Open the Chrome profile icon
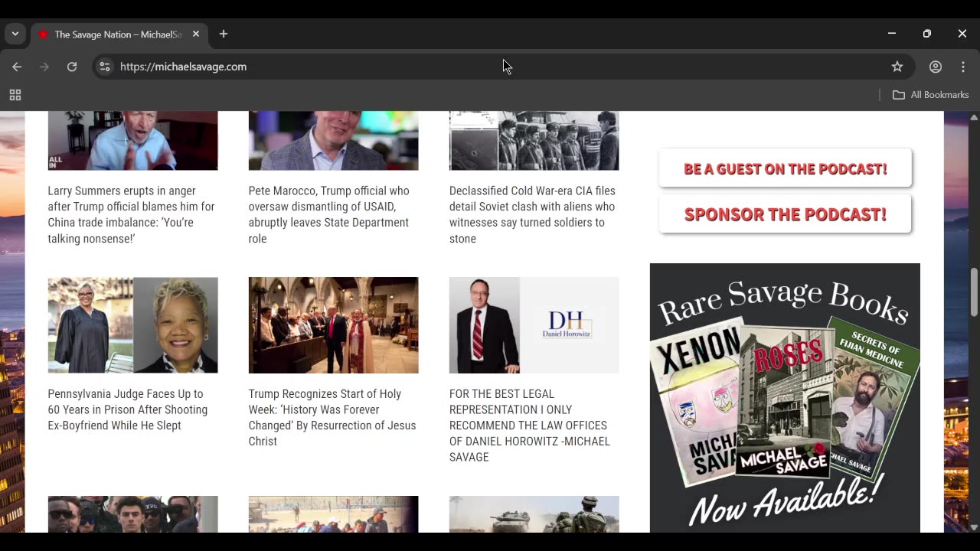Screen dimensions: 980x551 (936, 67)
